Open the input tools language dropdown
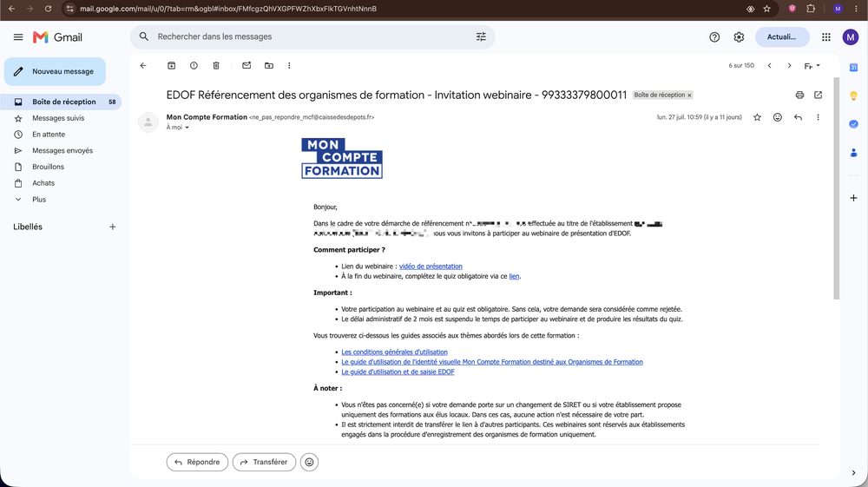868x487 pixels. coord(812,66)
